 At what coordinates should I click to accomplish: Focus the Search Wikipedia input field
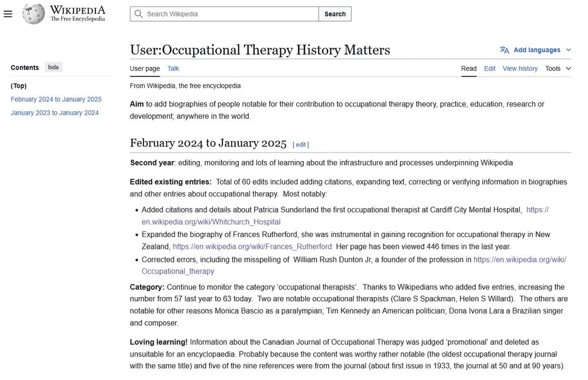point(224,14)
